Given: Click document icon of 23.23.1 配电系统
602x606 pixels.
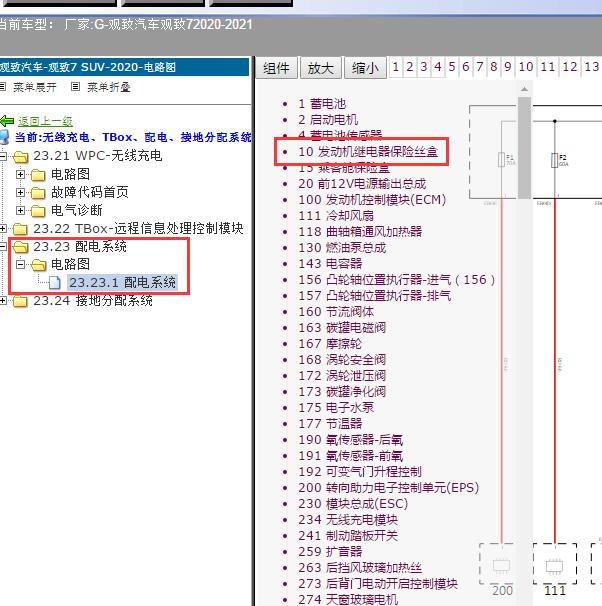Looking at the screenshot, I should (55, 283).
